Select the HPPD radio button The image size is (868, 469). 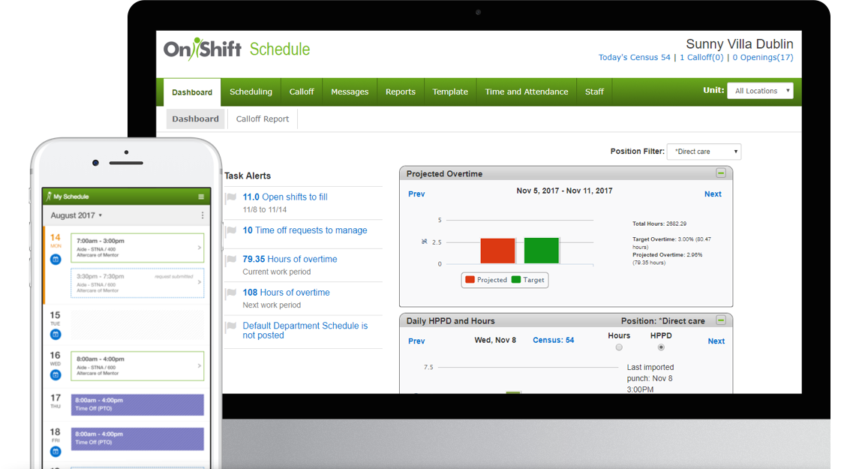point(661,347)
